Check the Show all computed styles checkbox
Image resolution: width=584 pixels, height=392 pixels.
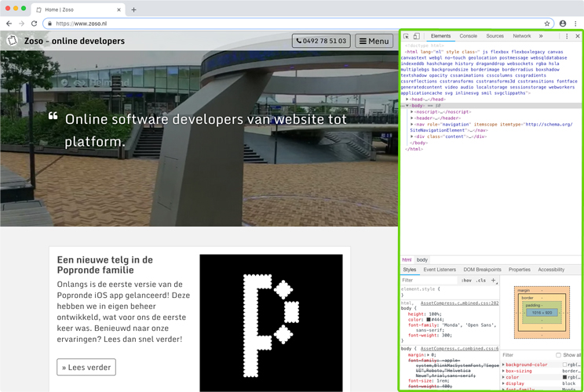coord(558,355)
